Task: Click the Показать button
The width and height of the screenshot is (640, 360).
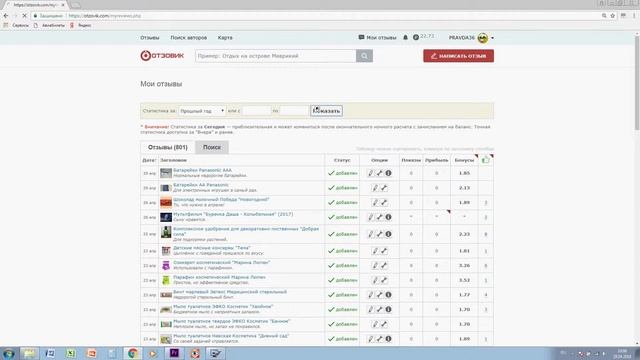Action: (x=326, y=111)
